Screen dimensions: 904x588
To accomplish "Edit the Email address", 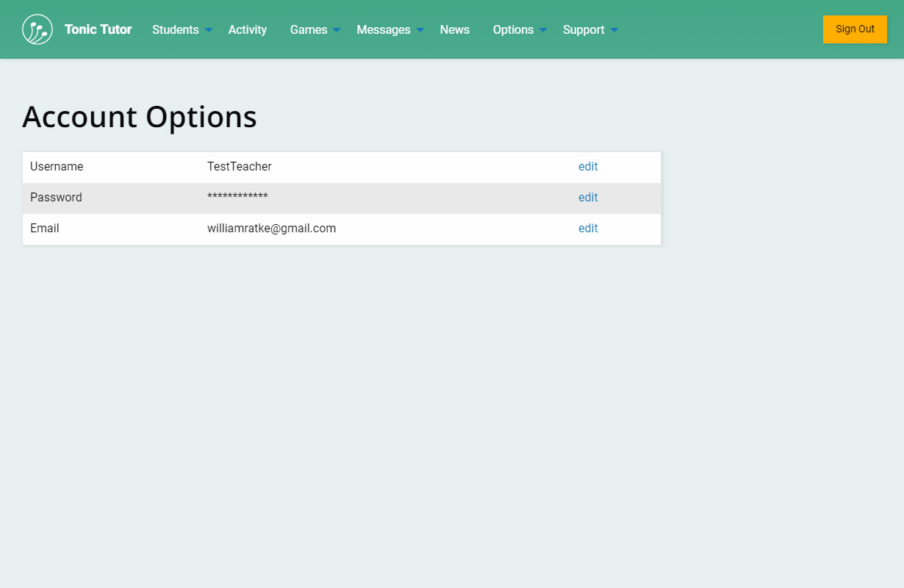I will click(588, 229).
